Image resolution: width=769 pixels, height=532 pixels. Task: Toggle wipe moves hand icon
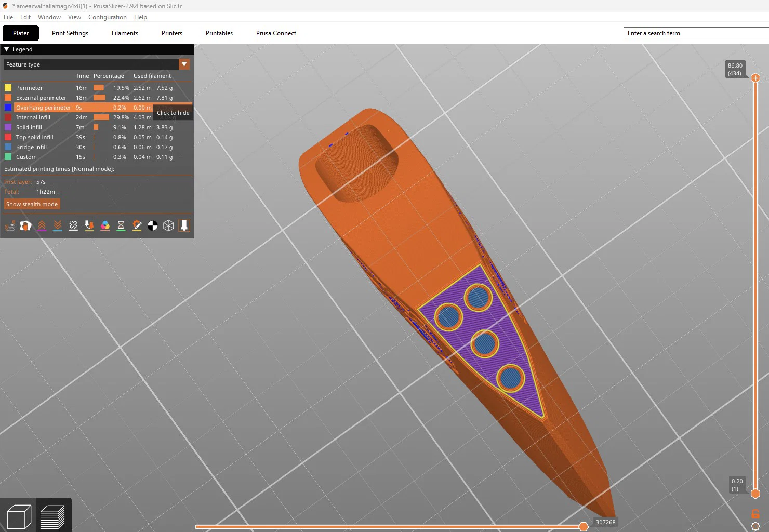pos(25,225)
